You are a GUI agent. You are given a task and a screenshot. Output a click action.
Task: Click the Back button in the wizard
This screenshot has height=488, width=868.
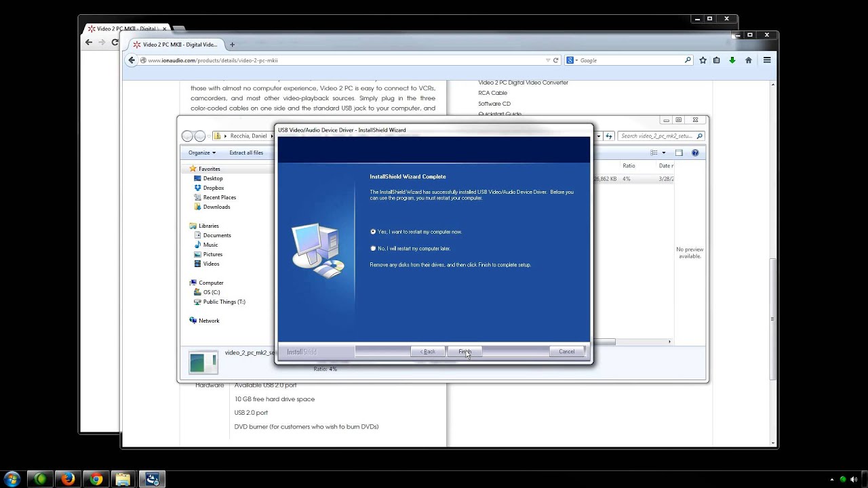click(428, 352)
